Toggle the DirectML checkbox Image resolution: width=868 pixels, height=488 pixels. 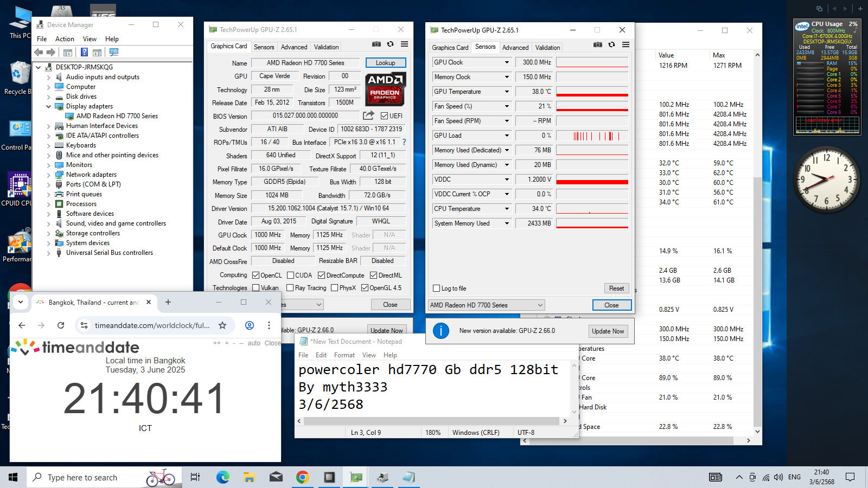click(373, 275)
